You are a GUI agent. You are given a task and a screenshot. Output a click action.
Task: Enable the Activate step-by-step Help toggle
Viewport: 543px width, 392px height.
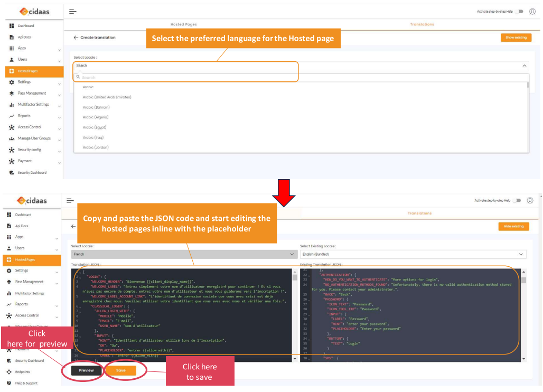click(x=519, y=11)
